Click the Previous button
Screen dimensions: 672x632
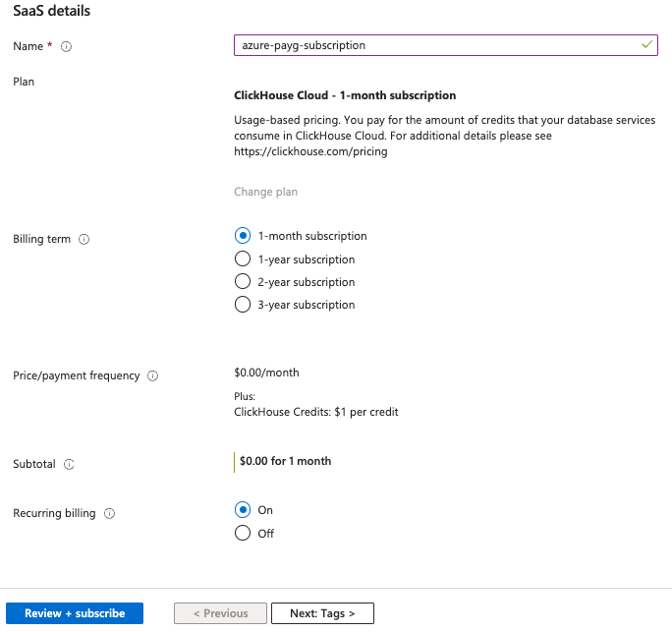point(220,613)
